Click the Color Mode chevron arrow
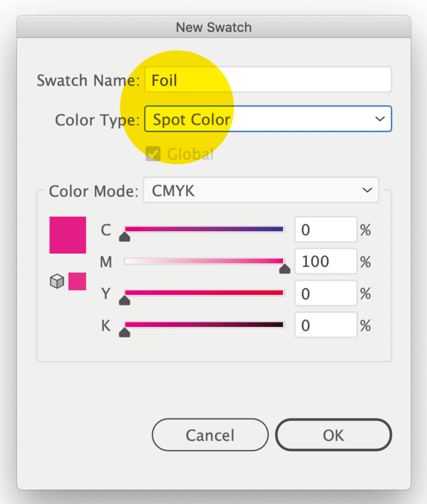This screenshot has width=427, height=504. pyautogui.click(x=367, y=191)
